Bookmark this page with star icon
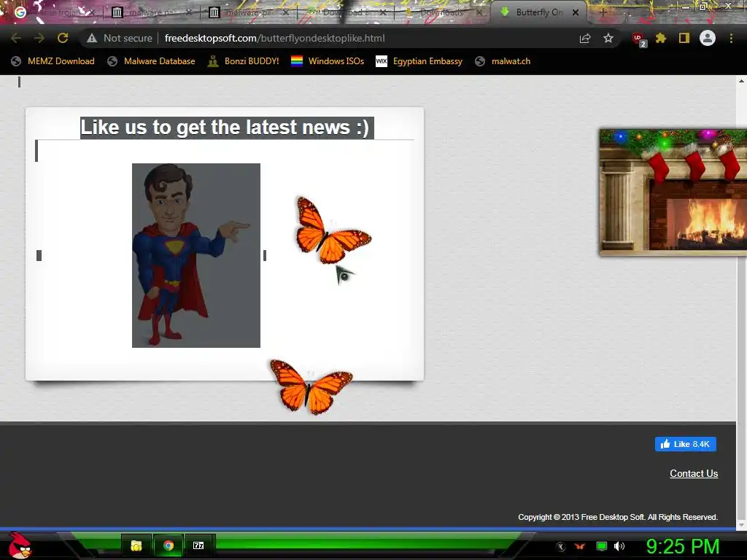 [608, 38]
